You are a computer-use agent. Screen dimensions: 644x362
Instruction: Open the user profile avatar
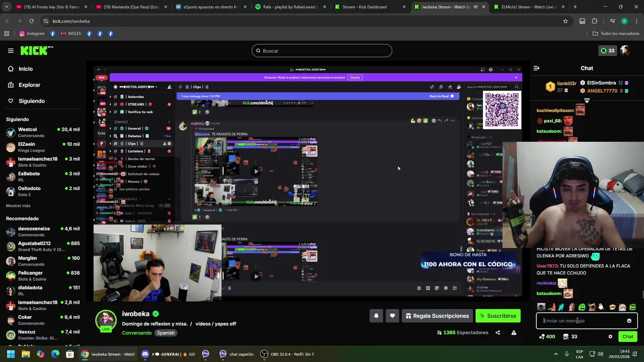tap(625, 51)
